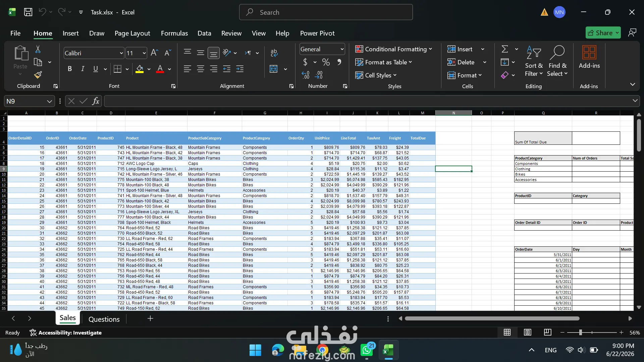Switch to the Formulas ribbon tab
Image resolution: width=644 pixels, height=362 pixels.
174,33
